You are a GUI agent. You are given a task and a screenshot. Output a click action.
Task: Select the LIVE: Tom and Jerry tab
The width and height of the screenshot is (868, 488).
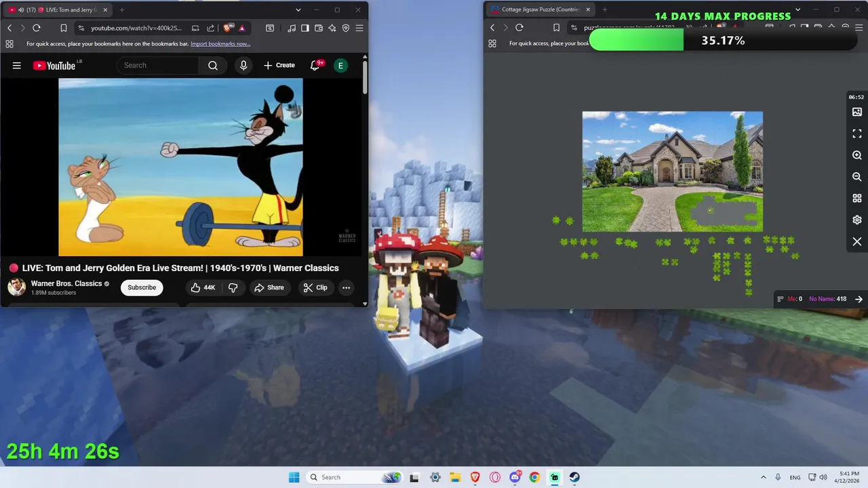[x=59, y=10]
